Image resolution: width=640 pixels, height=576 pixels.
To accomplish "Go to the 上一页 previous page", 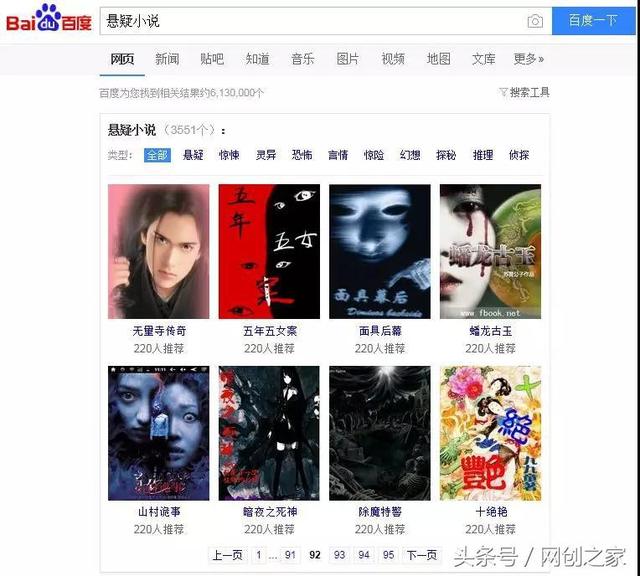I will pyautogui.click(x=227, y=555).
